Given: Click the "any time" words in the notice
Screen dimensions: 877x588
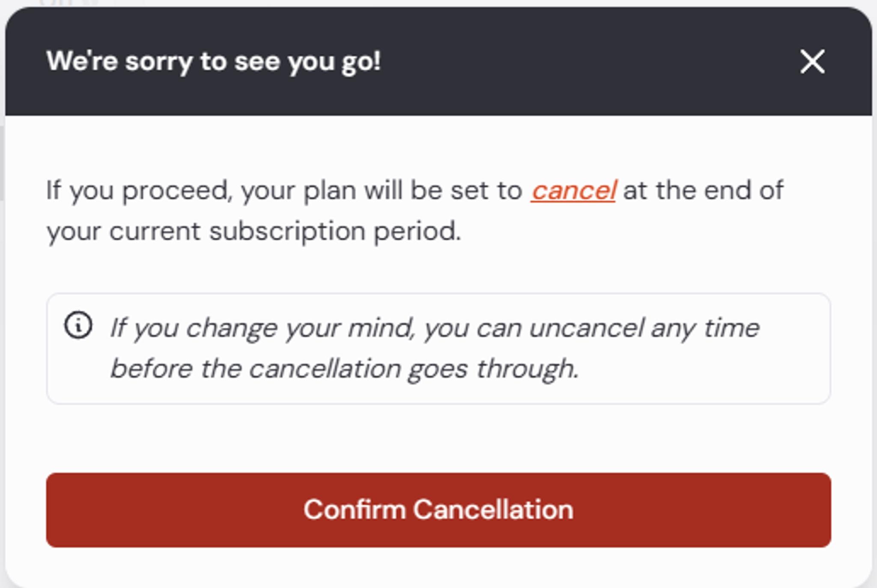Looking at the screenshot, I should pyautogui.click(x=705, y=329).
